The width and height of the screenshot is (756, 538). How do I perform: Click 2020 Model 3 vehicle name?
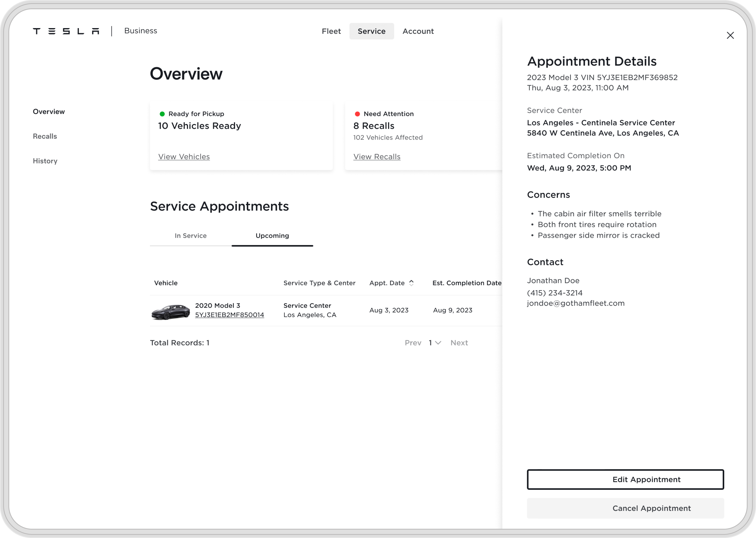click(x=217, y=306)
